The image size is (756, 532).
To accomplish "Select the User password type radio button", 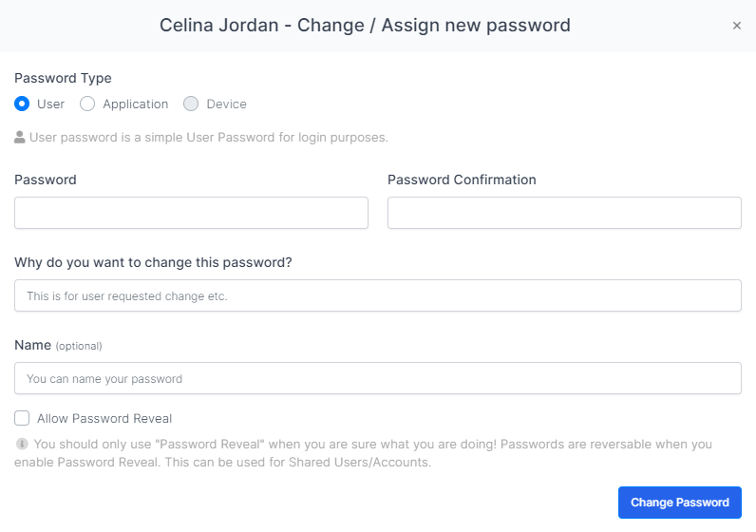I will pyautogui.click(x=23, y=104).
